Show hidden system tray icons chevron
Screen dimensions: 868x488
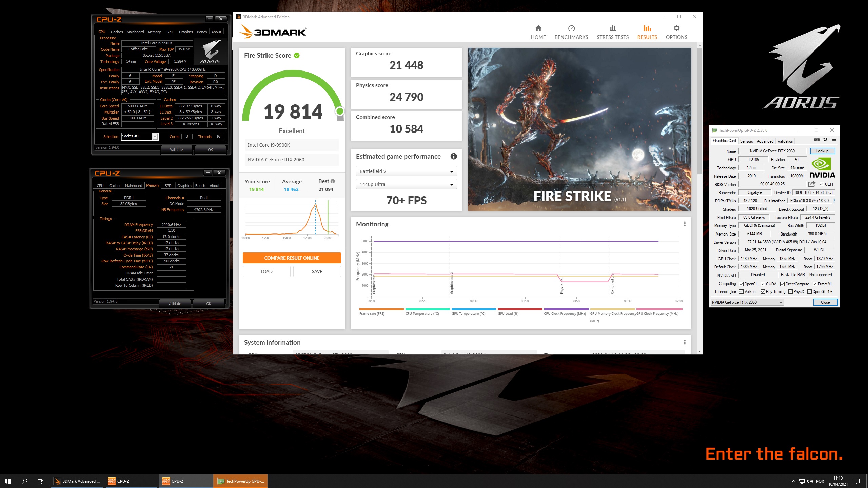click(793, 481)
